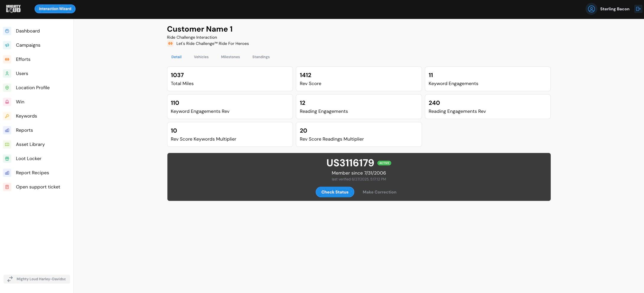Click the Dashboard gauge icon in sidebar
This screenshot has width=644, height=293.
[x=7, y=31]
